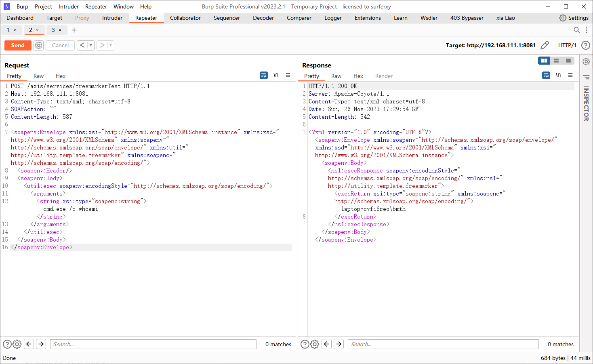This screenshot has height=364, width=593.
Task: Click the Burp Suite app logo icon
Action: pyautogui.click(x=6, y=6)
